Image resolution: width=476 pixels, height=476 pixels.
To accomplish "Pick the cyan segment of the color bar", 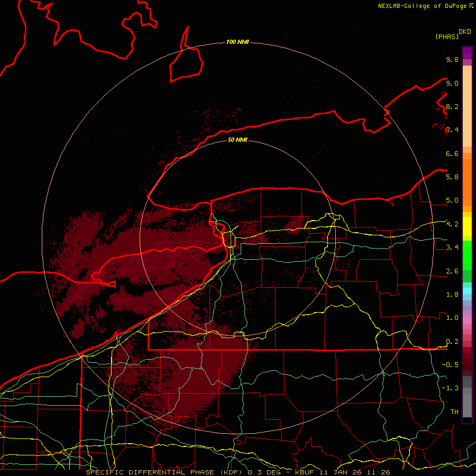I will [x=467, y=291].
